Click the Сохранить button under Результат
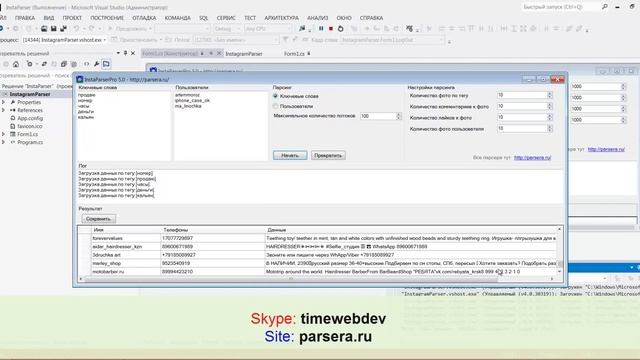 98,219
